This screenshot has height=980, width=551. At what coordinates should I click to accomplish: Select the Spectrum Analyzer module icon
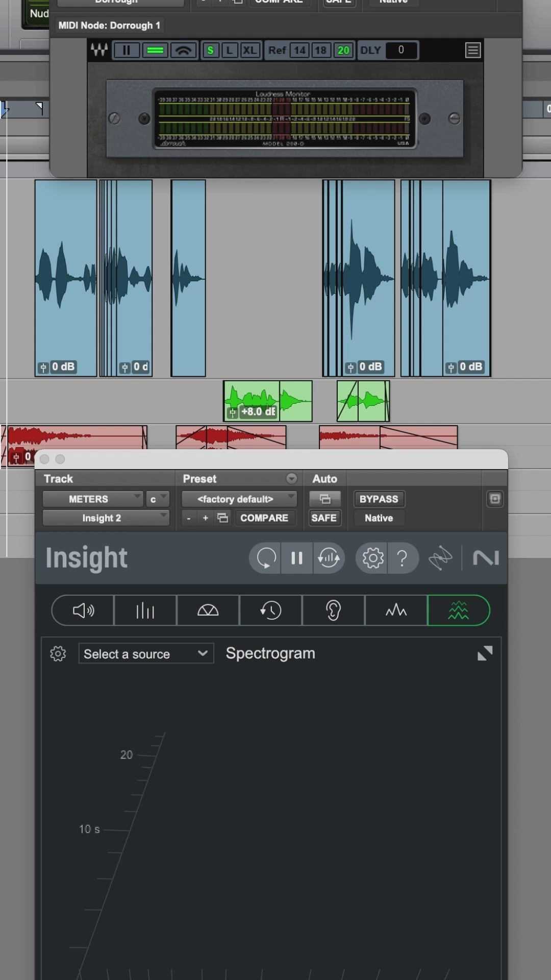(396, 610)
